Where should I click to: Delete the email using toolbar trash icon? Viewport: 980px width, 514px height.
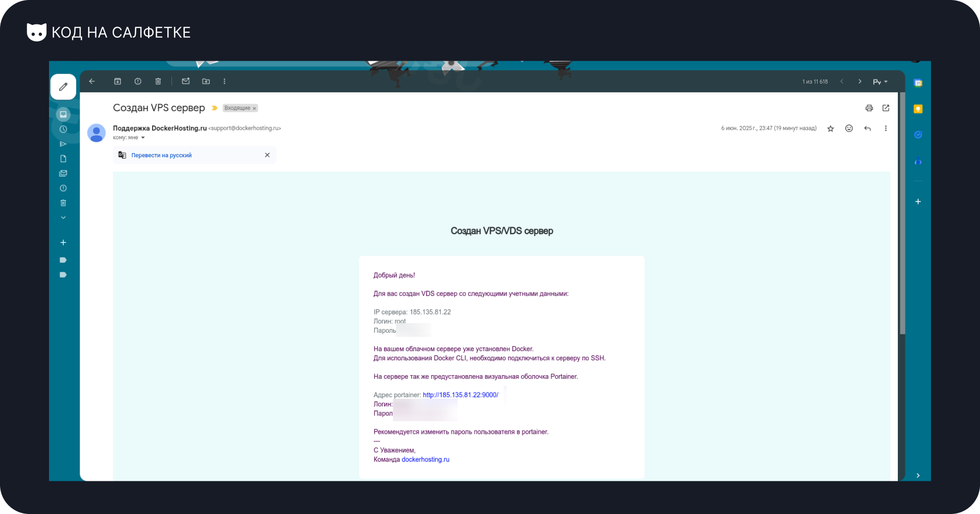click(x=158, y=81)
